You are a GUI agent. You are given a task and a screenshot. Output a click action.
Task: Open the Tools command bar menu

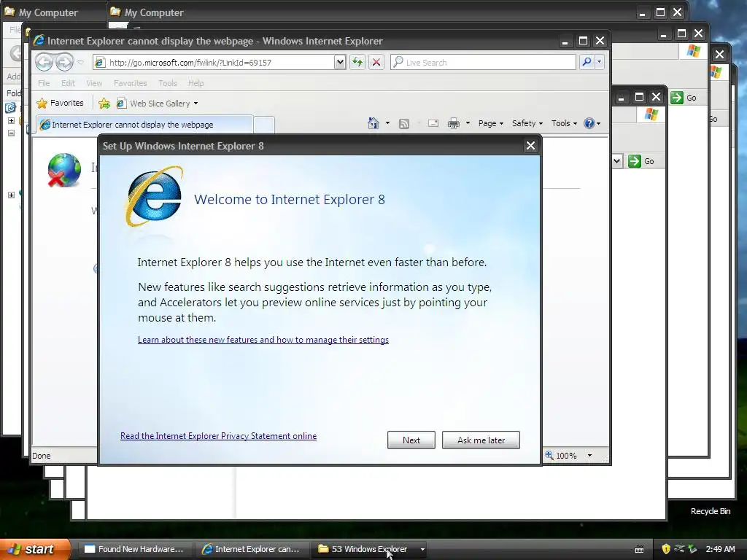pos(564,123)
